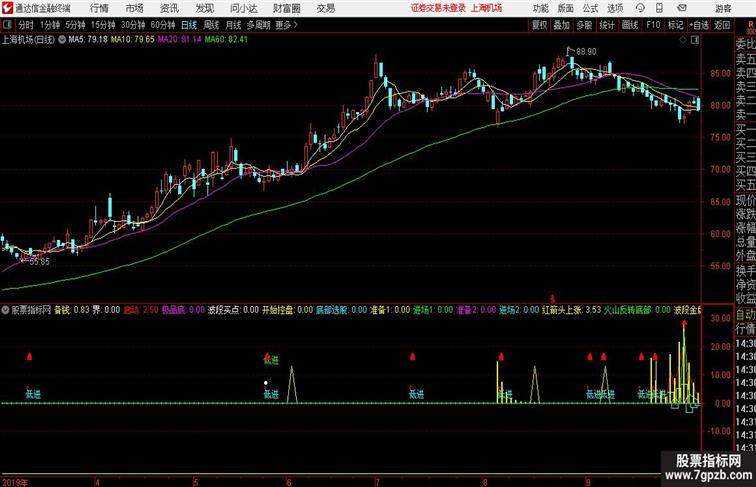The image size is (756, 487).
Task: Click 备钱: 0.83 indicator value
Action: [72, 310]
